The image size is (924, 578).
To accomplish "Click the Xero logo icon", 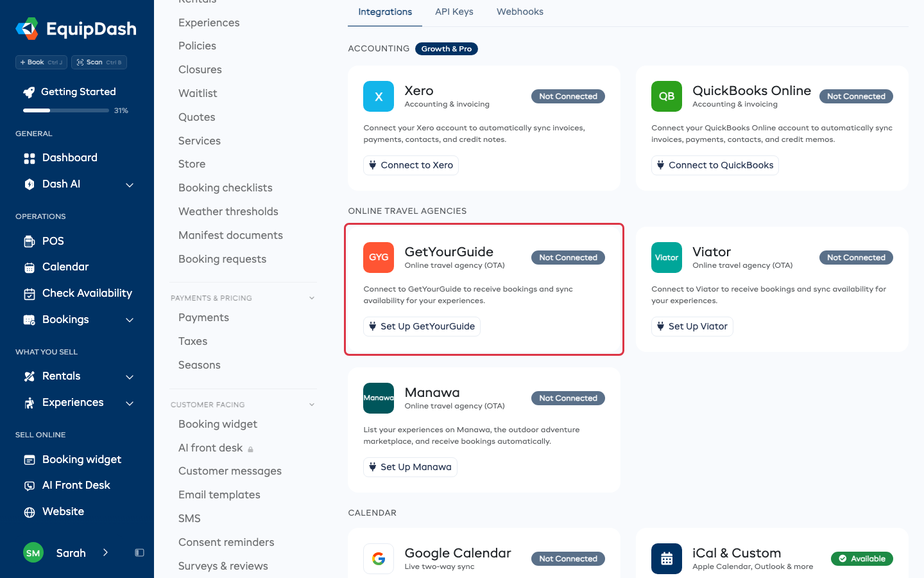I will point(379,96).
